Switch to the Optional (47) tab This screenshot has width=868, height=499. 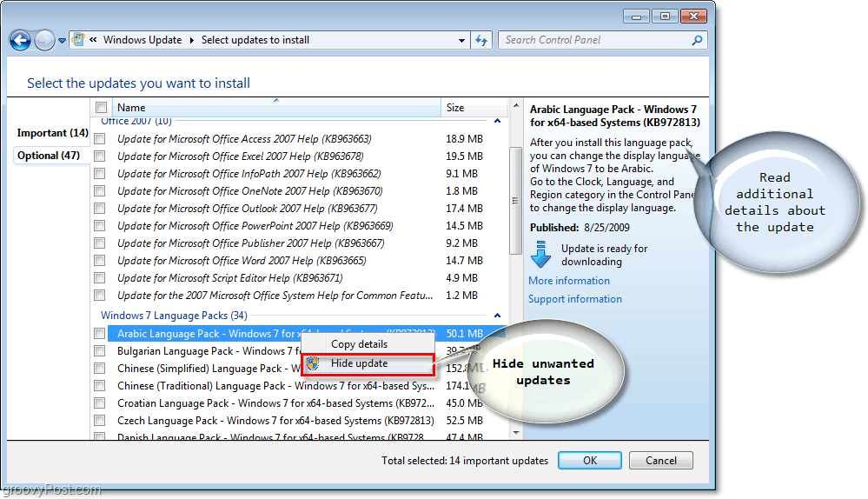tap(49, 156)
